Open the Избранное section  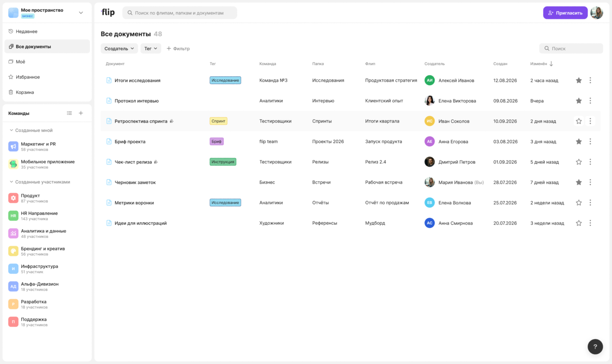click(x=47, y=77)
